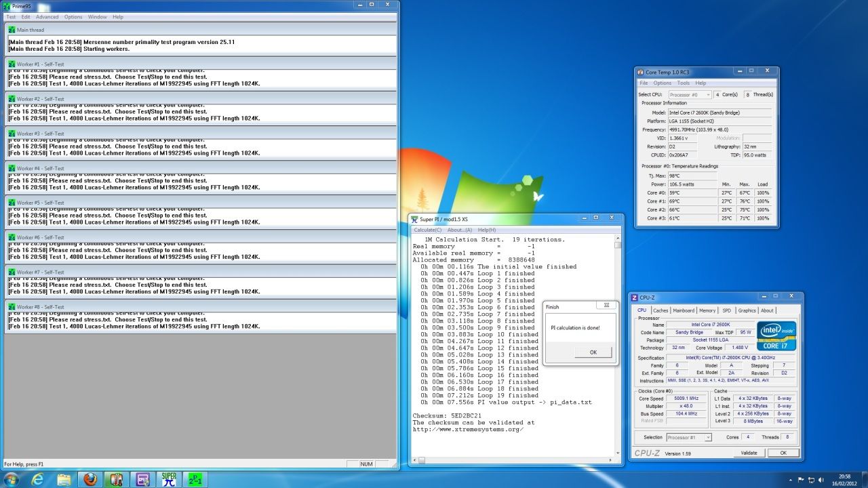Screen dimensions: 868x488
Task: Open the Prime95 Help menu
Action: click(x=118, y=16)
